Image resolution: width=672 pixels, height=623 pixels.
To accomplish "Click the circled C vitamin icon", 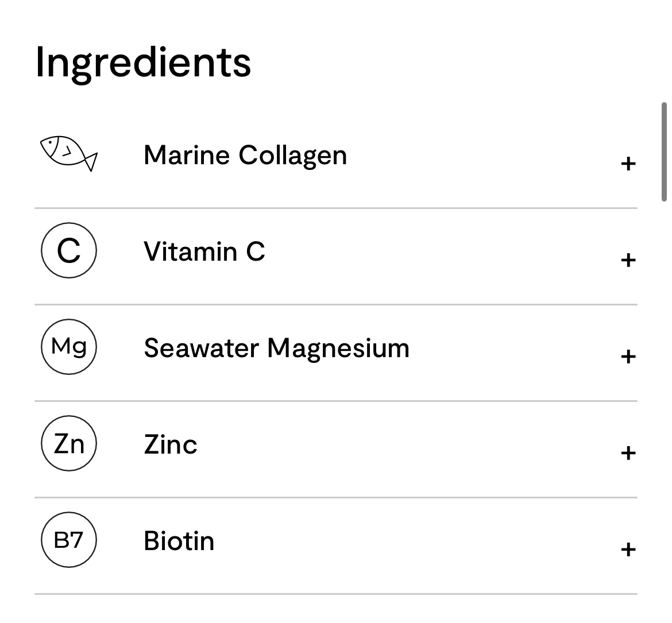I will click(x=69, y=251).
